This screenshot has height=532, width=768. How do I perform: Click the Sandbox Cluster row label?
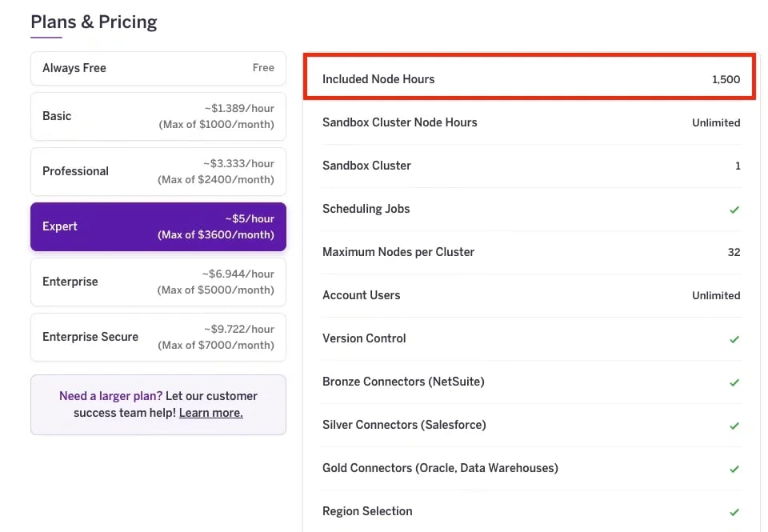tap(366, 166)
